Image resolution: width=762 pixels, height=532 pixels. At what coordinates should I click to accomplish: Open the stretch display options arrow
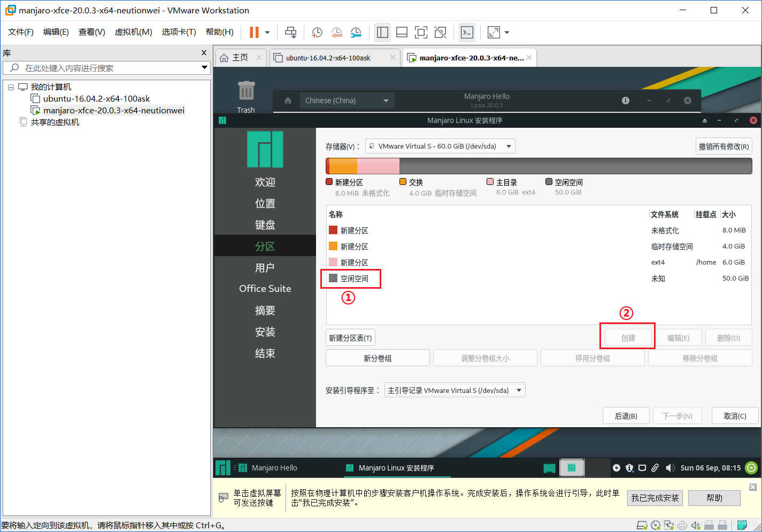tap(507, 33)
